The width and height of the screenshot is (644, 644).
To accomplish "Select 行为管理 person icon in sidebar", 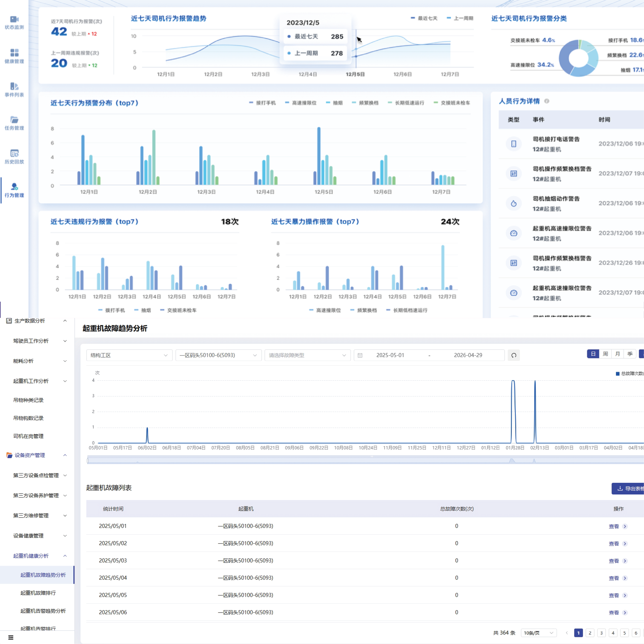I will click(x=14, y=186).
